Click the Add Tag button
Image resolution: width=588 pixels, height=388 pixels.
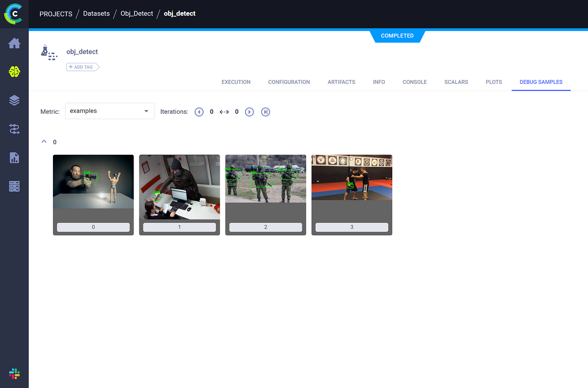82,67
